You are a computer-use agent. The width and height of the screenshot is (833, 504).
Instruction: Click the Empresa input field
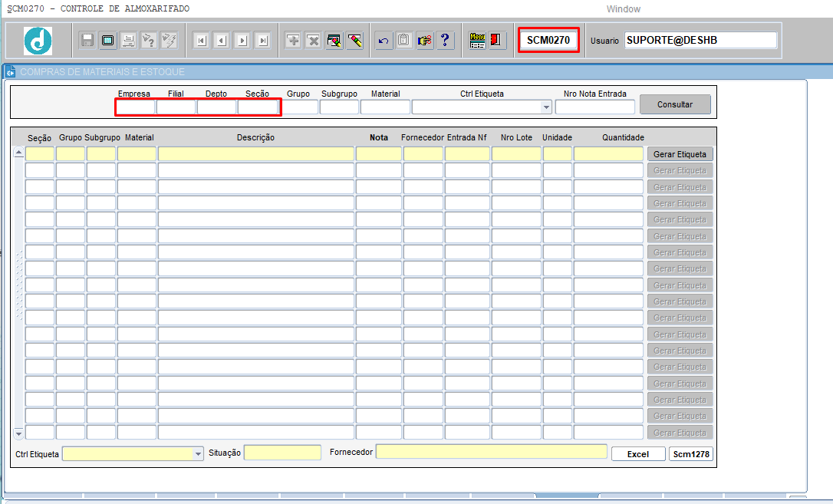coord(135,107)
